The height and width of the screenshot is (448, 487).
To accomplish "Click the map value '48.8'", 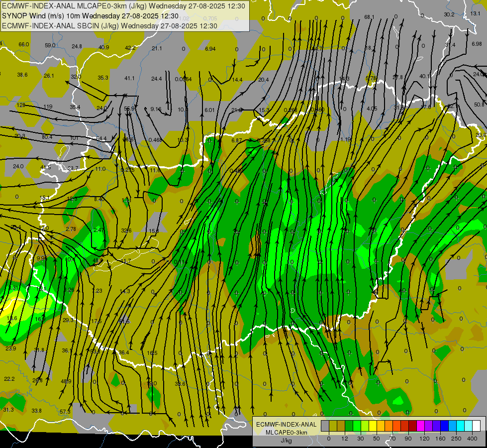I will [98, 260].
